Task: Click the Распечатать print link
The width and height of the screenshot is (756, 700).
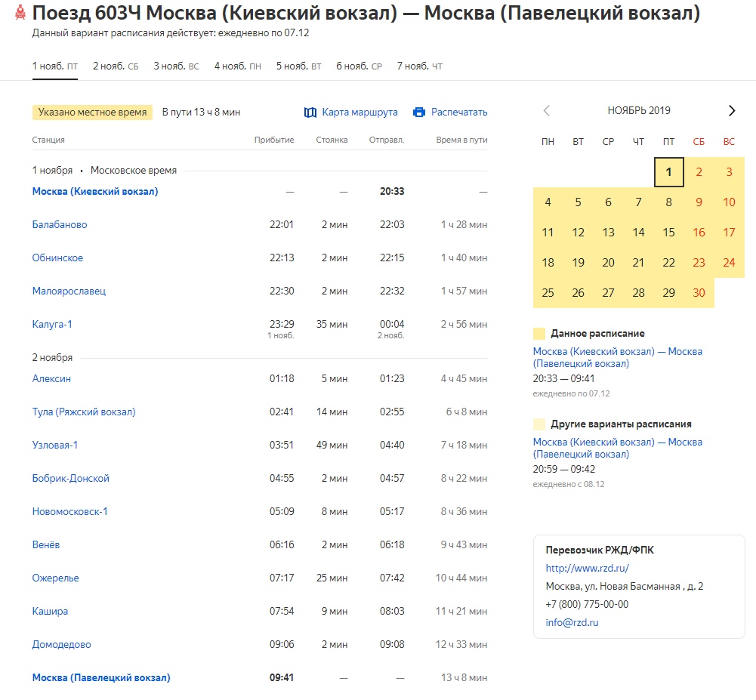Action: point(459,113)
